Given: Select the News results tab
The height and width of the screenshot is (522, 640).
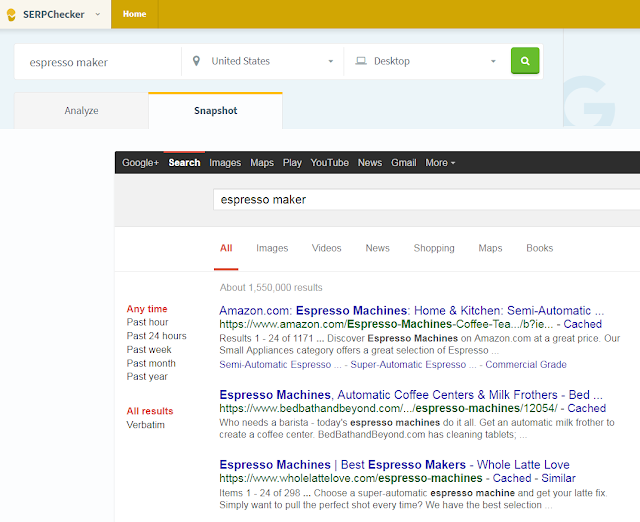Looking at the screenshot, I should tap(378, 248).
